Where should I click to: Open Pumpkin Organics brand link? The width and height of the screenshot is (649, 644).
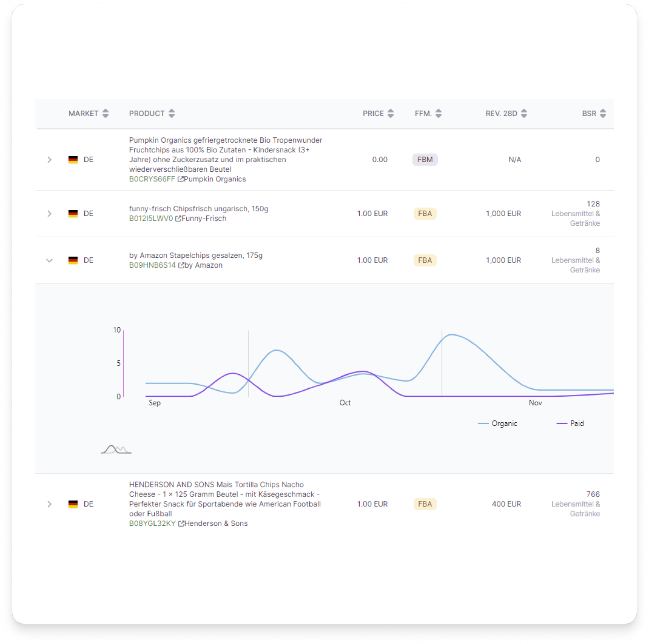point(215,179)
